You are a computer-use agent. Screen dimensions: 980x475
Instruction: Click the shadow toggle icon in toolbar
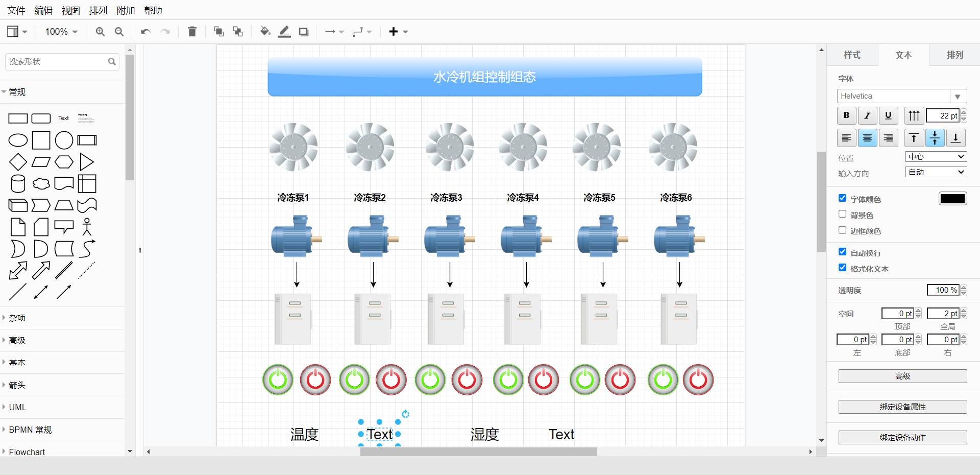304,32
